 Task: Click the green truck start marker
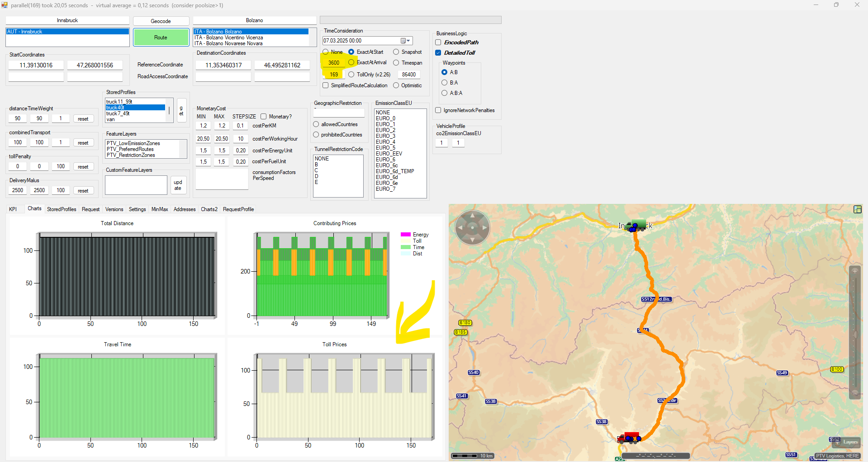click(637, 225)
